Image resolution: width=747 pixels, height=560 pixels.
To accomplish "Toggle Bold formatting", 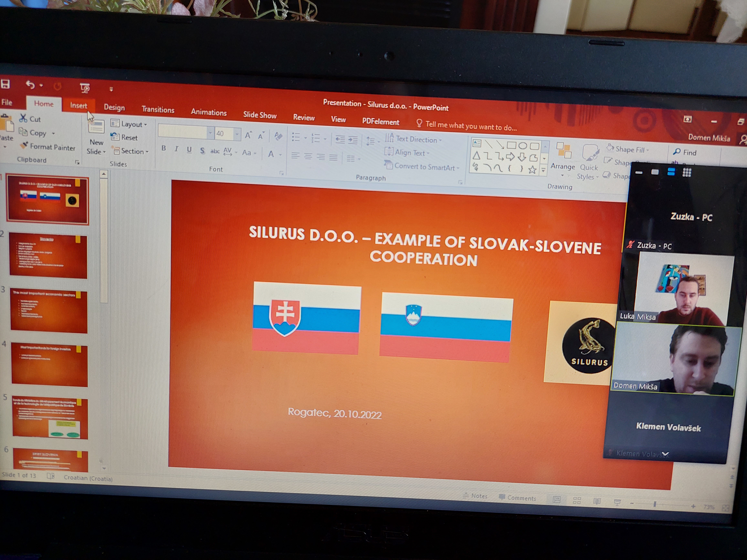I will (x=164, y=148).
